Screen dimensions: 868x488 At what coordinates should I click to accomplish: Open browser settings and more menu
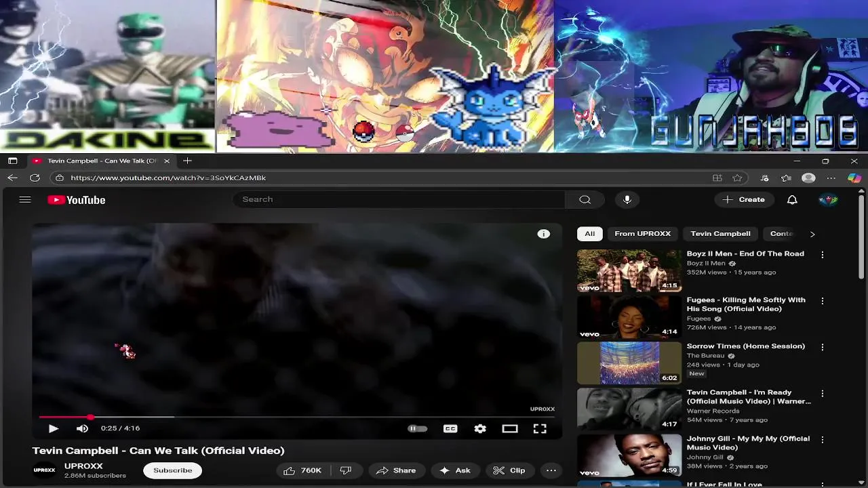click(x=831, y=178)
